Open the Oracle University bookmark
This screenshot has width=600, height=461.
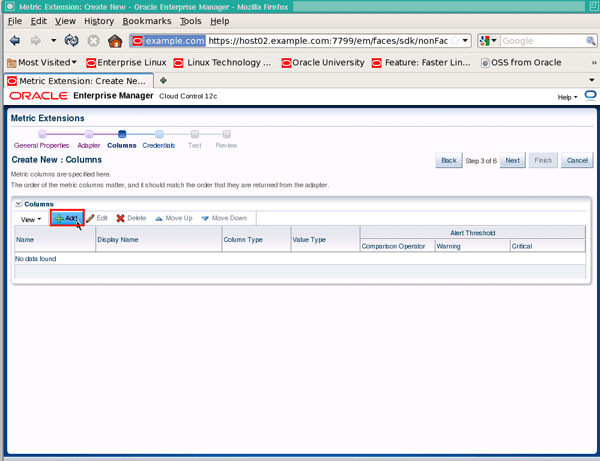coord(323,62)
